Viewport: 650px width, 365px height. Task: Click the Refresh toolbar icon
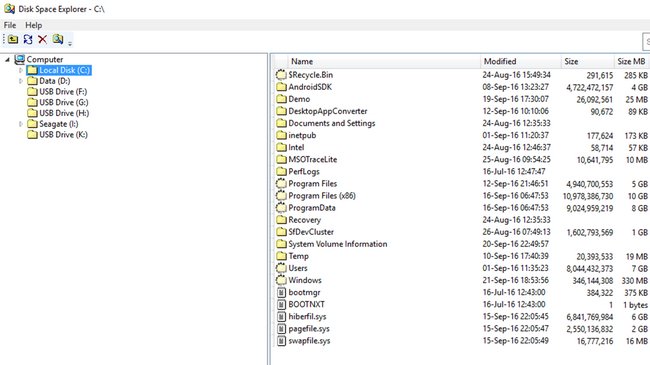[x=28, y=39]
